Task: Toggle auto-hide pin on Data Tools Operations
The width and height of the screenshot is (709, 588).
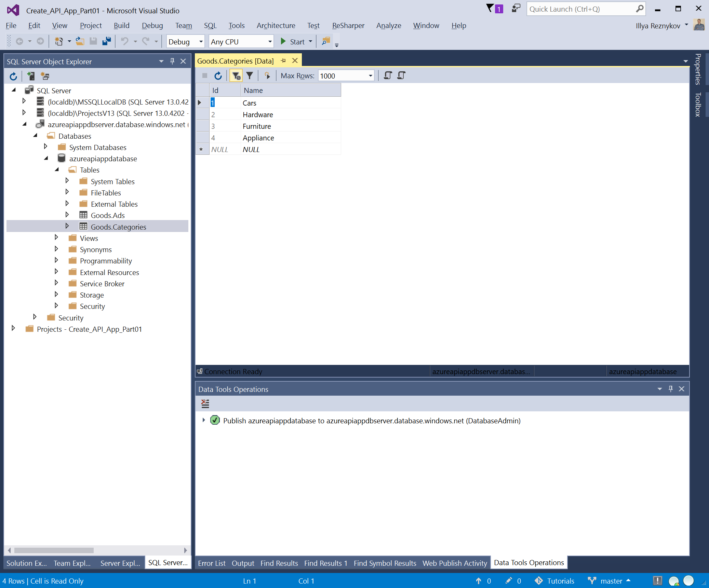Action: point(671,389)
